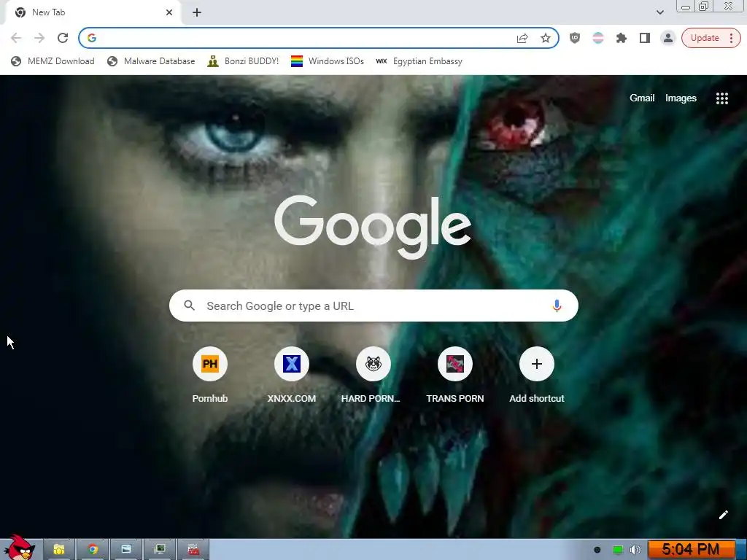This screenshot has height=560, width=747.
Task: Open the Google apps grid
Action: point(722,98)
